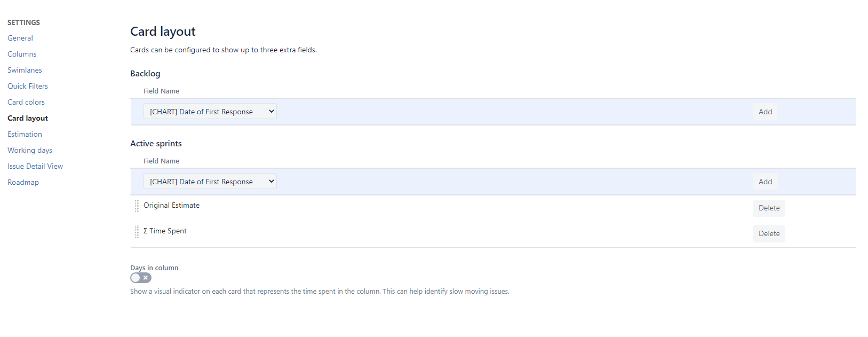
Task: Click Add button in Backlog section
Action: tap(765, 112)
